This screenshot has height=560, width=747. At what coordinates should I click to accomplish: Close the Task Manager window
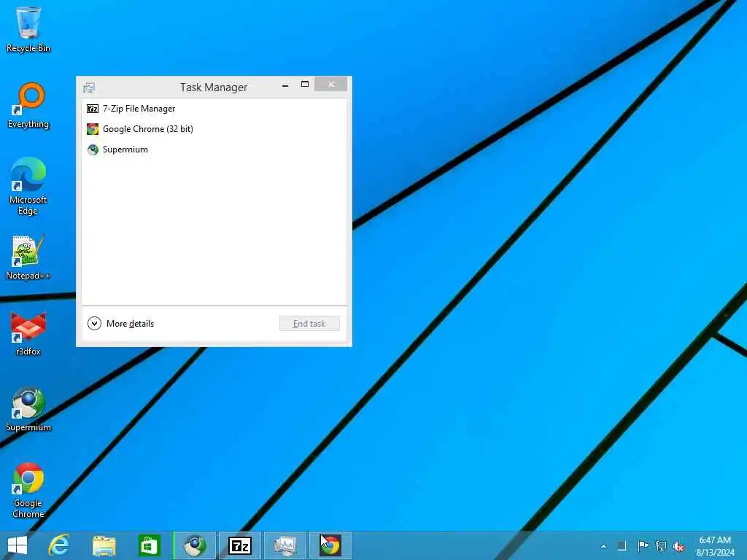pyautogui.click(x=330, y=85)
